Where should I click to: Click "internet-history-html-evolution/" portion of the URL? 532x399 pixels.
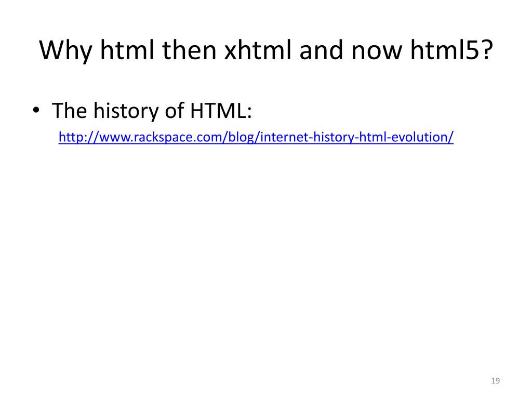(357, 137)
